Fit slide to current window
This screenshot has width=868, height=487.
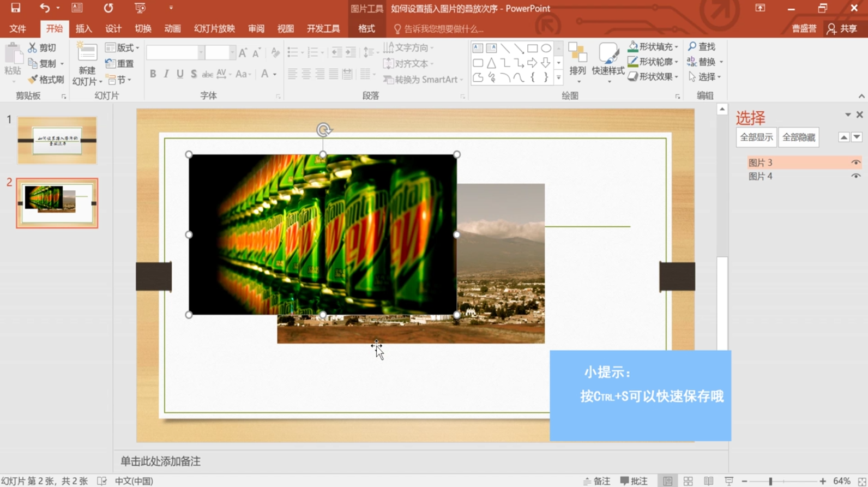point(862,481)
